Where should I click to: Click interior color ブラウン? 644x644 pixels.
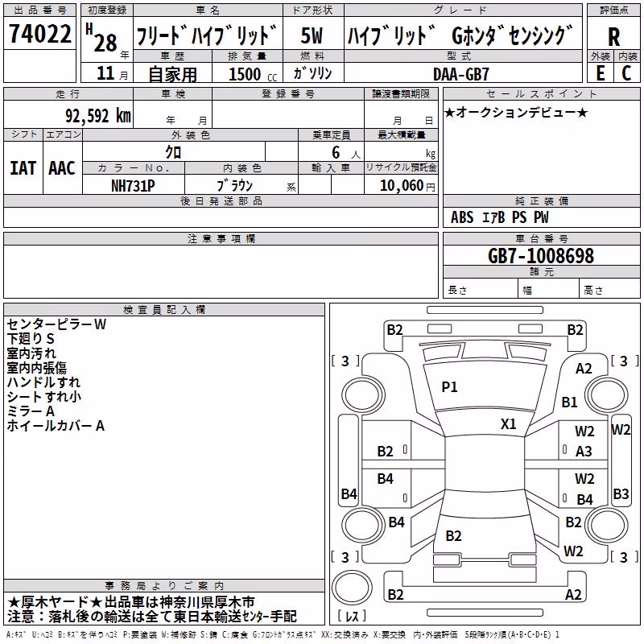pos(234,186)
